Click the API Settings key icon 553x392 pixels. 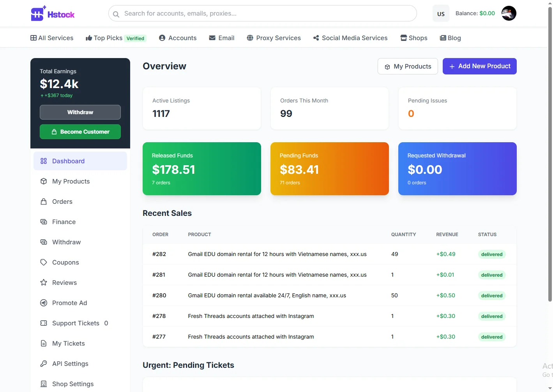pyautogui.click(x=44, y=364)
